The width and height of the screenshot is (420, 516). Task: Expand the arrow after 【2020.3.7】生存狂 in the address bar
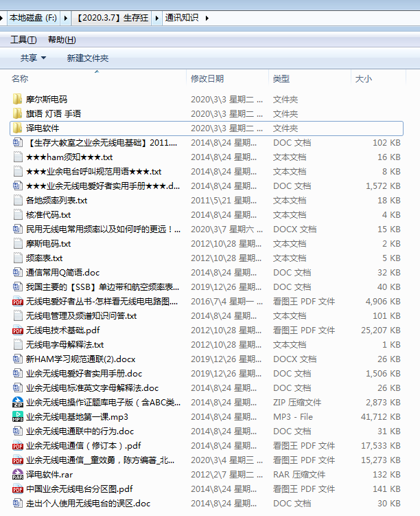click(156, 18)
